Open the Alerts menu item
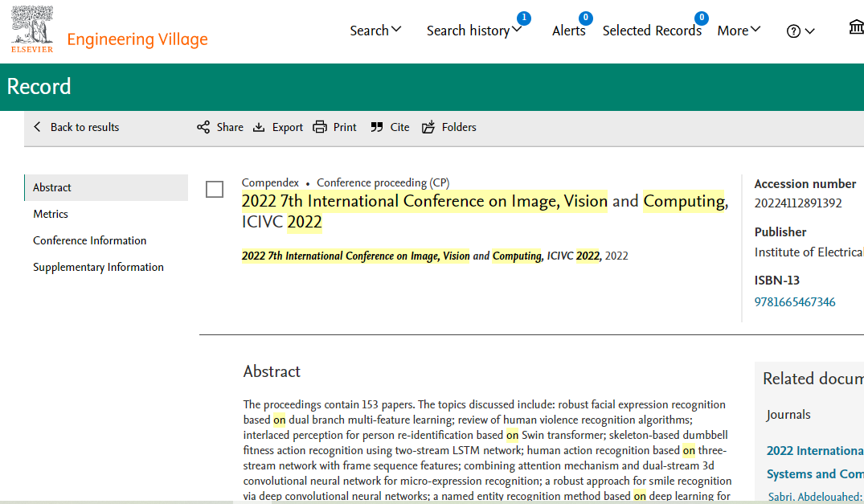The height and width of the screenshot is (504, 864). [x=569, y=31]
